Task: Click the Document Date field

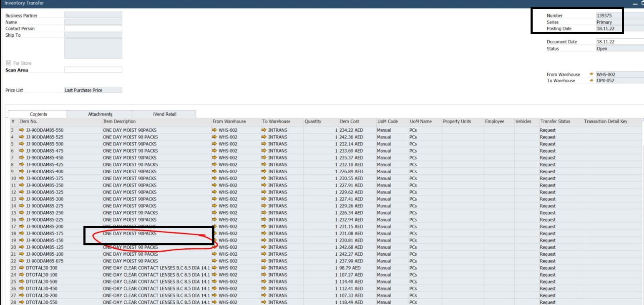Action: point(620,42)
